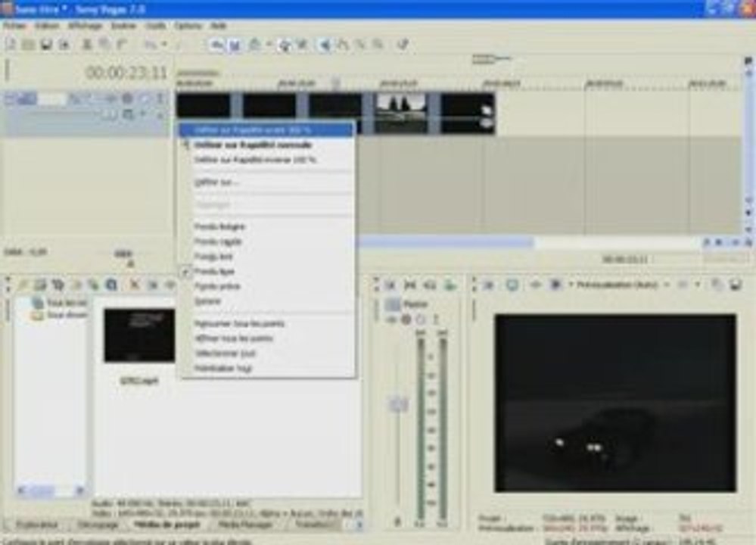
Task: Solo the Master bus
Action: pos(435,319)
